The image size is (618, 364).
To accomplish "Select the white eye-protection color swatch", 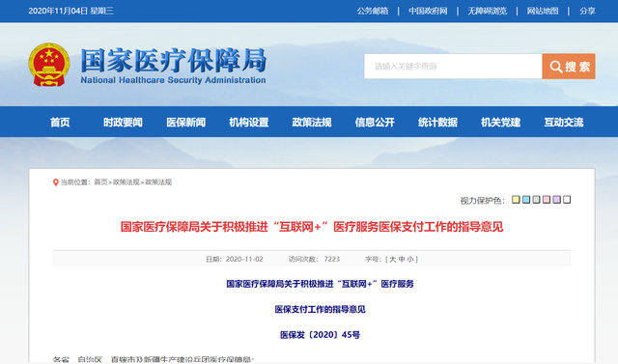I will (x=567, y=200).
